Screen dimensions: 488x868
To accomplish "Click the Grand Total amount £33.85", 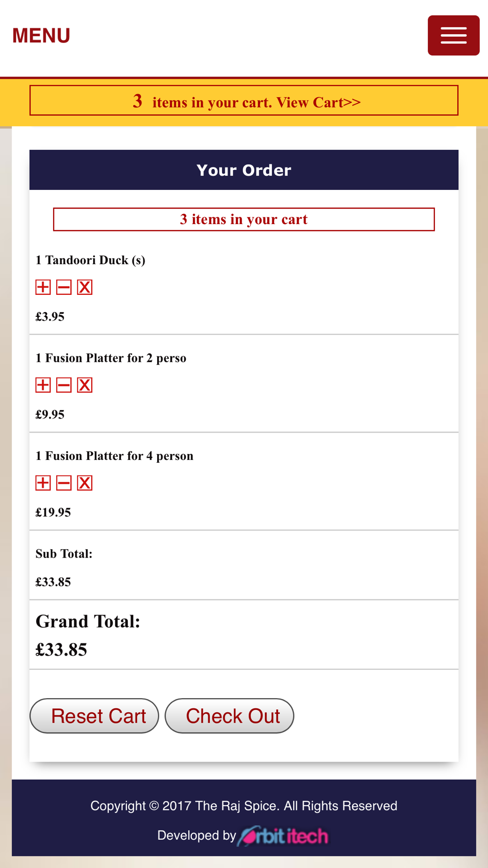I will [61, 650].
